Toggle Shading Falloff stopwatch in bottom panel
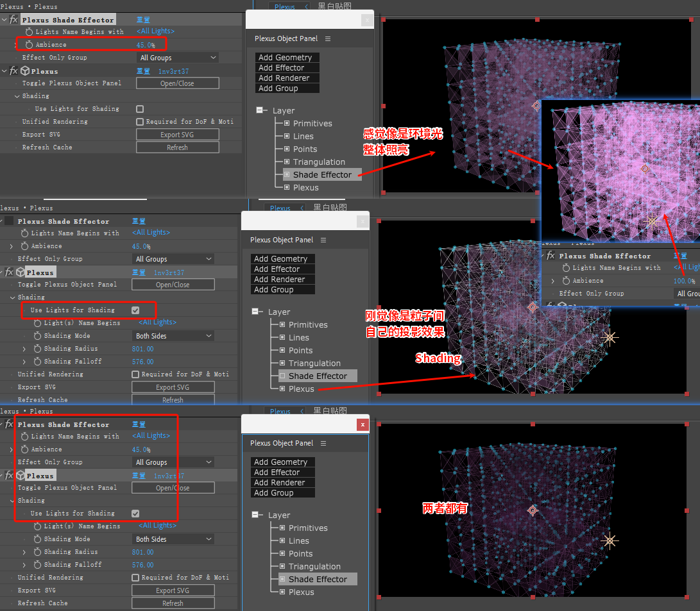The height and width of the screenshot is (611, 700). click(37, 565)
